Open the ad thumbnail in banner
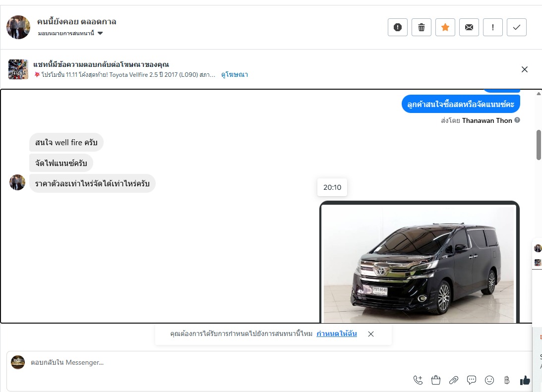This screenshot has height=392, width=542. 18,69
